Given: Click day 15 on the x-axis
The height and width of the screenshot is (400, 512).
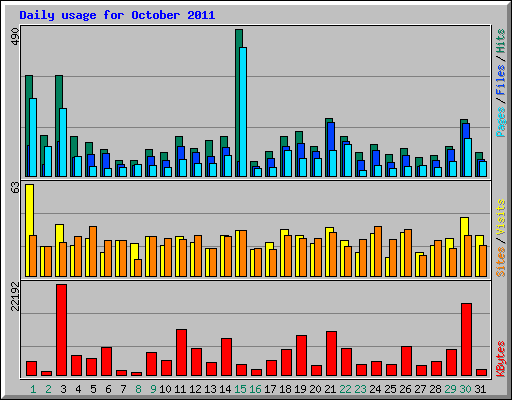Looking at the screenshot, I should click(x=240, y=389).
